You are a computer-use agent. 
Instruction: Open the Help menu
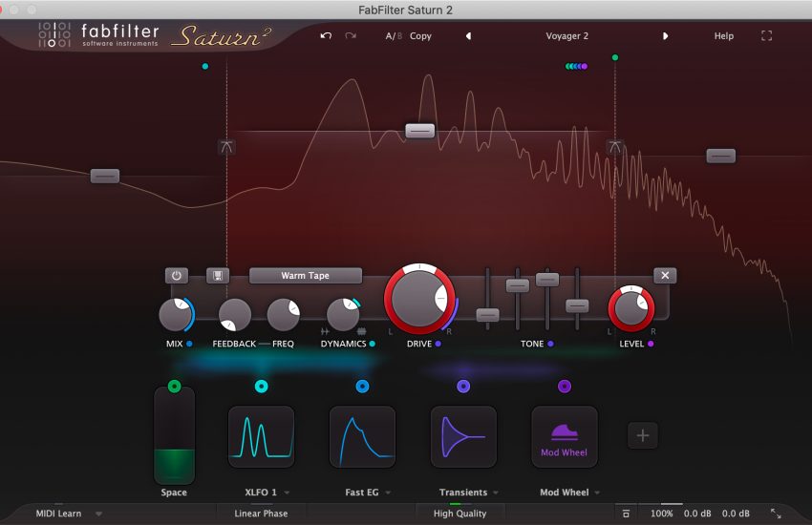724,36
